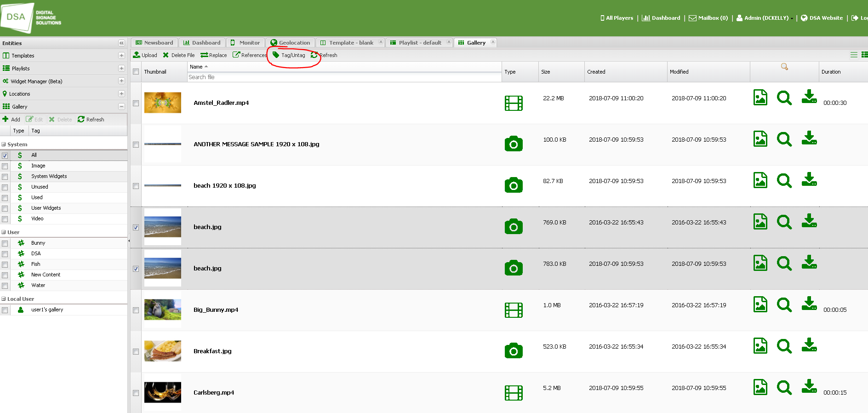
Task: Check the Amstel_Radler.mp4 row checkbox
Action: pos(136,103)
